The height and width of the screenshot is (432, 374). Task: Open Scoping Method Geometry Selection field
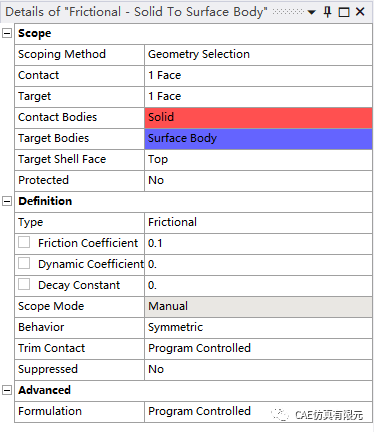point(259,55)
